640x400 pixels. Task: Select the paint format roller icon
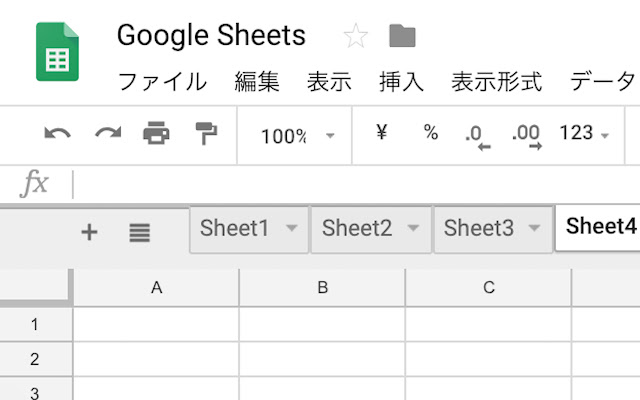coord(206,134)
